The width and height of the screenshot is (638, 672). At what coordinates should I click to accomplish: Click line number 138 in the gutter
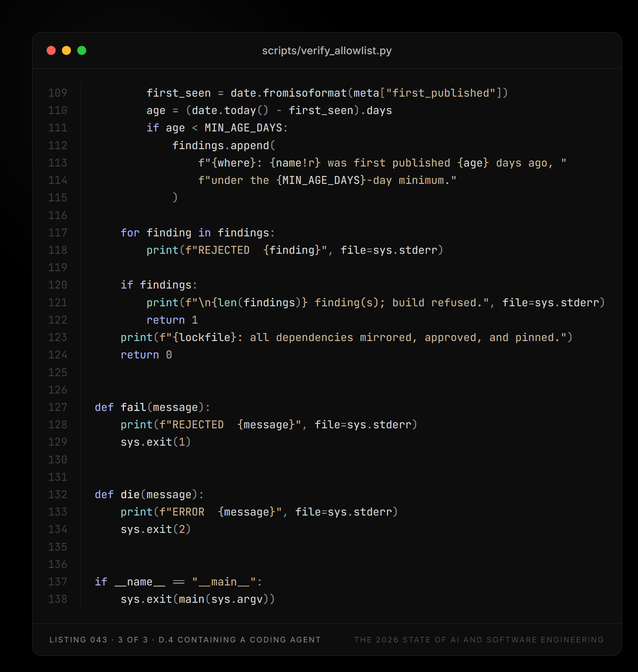coord(58,599)
